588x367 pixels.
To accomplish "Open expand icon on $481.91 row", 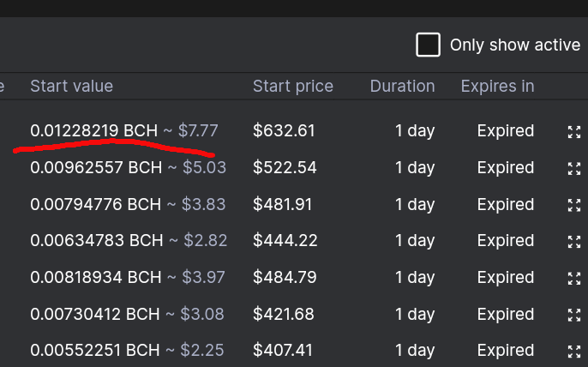I will coord(574,205).
